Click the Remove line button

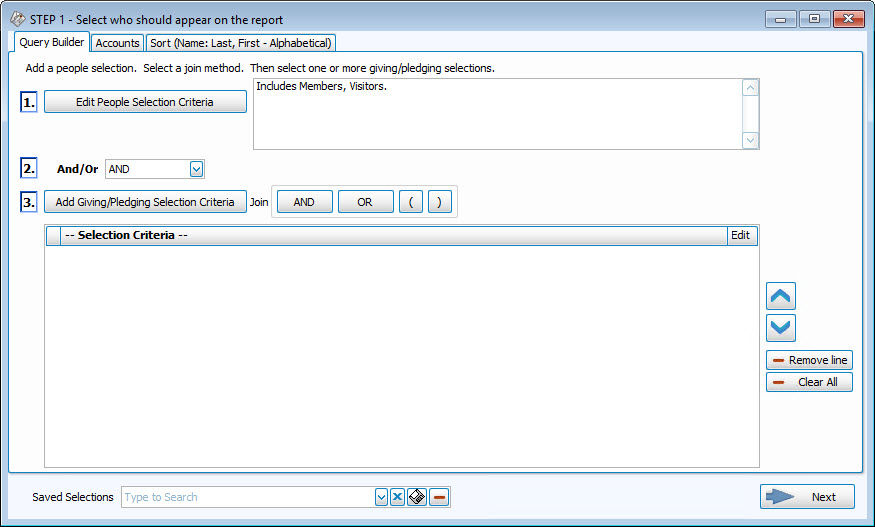809,360
